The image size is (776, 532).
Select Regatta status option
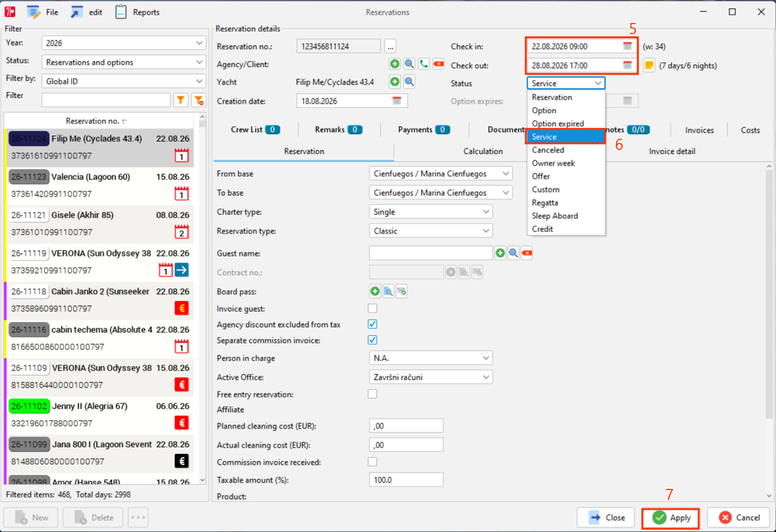click(566, 203)
